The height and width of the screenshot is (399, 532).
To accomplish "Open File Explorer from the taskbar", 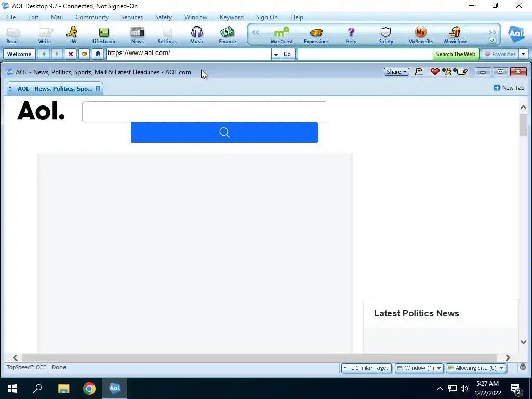I will [63, 389].
